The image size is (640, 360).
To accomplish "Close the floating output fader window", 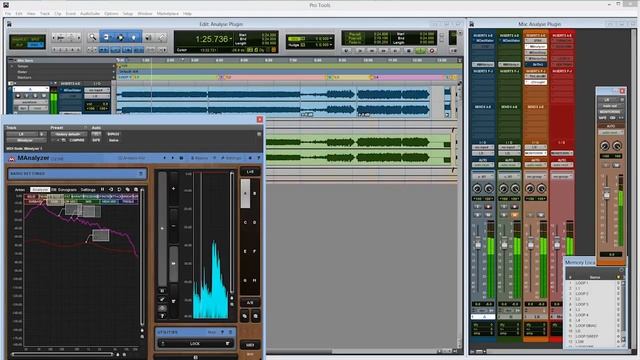I will pos(622,91).
